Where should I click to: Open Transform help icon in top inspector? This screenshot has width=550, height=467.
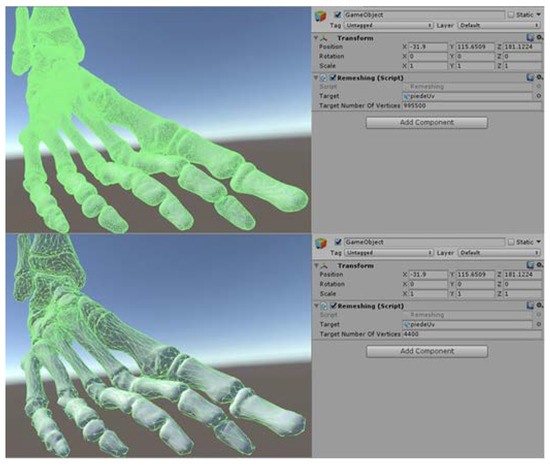tap(530, 38)
